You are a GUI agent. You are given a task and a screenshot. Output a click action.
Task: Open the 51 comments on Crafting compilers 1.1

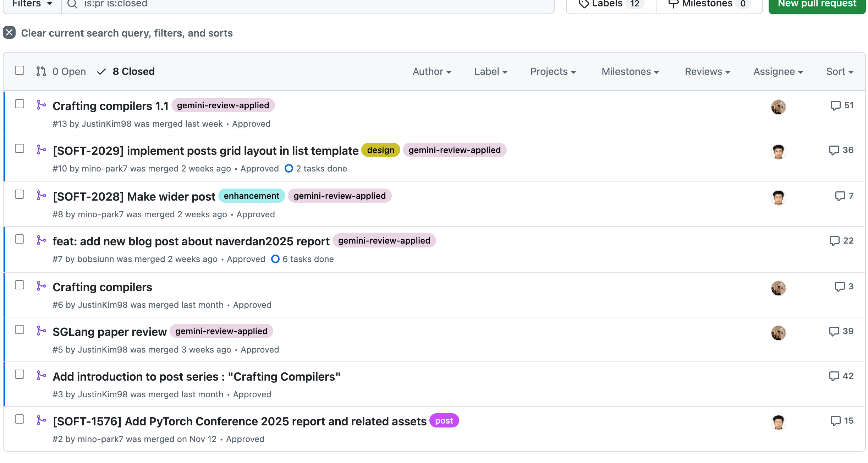click(842, 105)
